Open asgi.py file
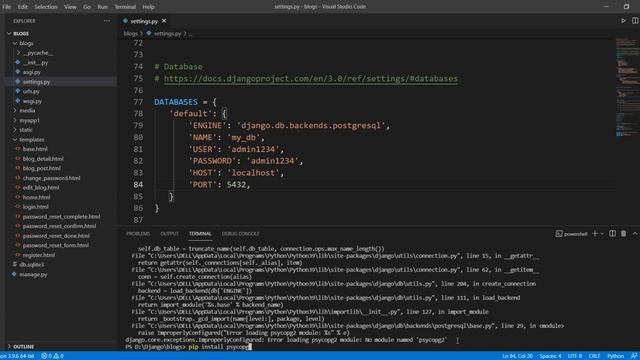Image resolution: width=640 pixels, height=360 pixels. 31,72
